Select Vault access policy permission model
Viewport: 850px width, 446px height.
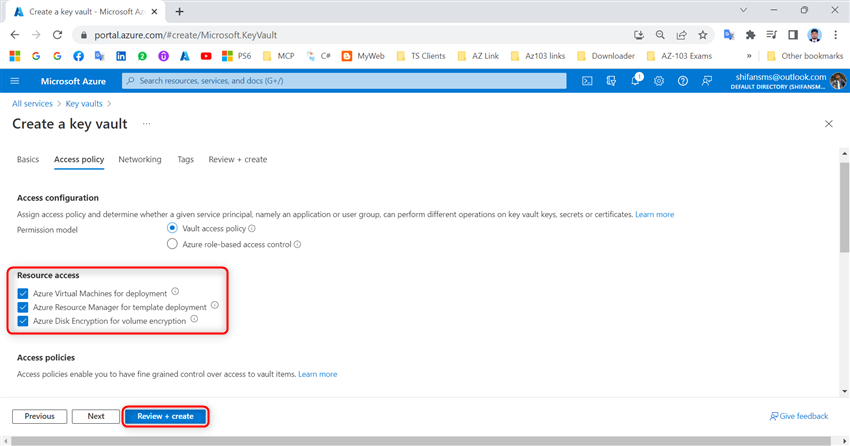point(172,228)
